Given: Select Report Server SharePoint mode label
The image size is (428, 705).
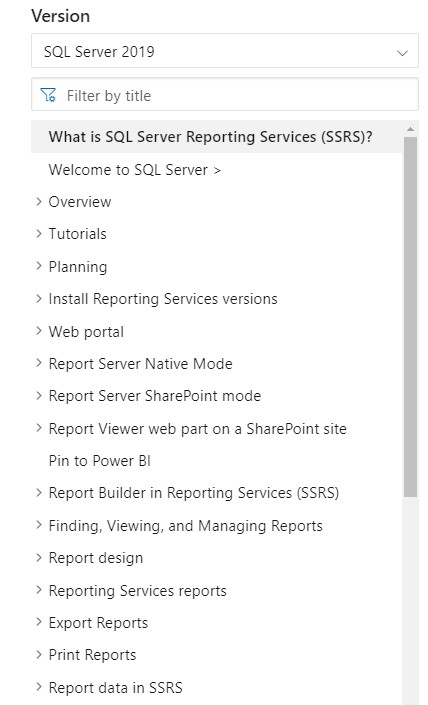Looking at the screenshot, I should click(x=155, y=396).
